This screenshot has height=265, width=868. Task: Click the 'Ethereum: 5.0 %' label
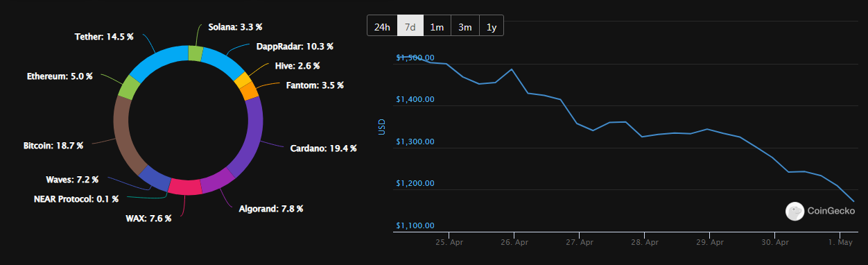tap(60, 76)
